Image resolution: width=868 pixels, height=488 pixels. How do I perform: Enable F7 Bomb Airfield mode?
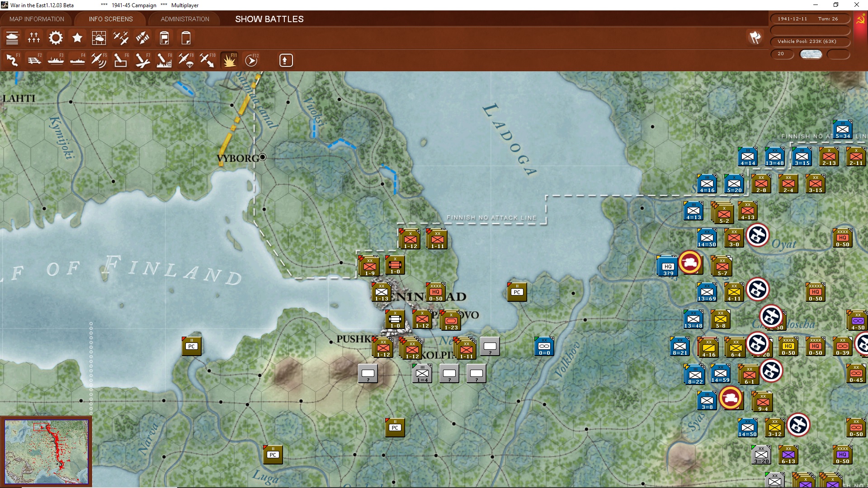(x=142, y=60)
